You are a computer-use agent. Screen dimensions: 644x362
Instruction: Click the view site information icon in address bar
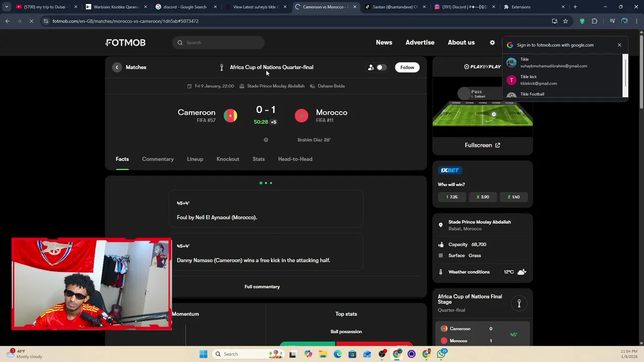tap(46, 21)
